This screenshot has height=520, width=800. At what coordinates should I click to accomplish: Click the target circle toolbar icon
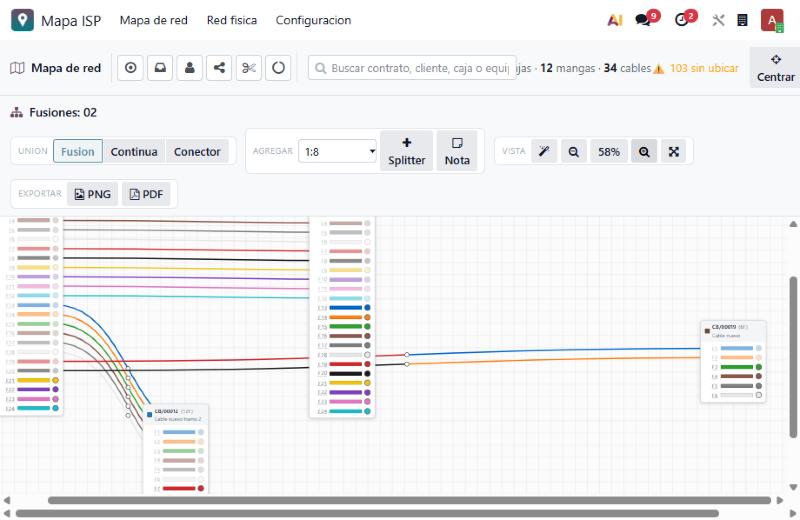click(x=131, y=68)
